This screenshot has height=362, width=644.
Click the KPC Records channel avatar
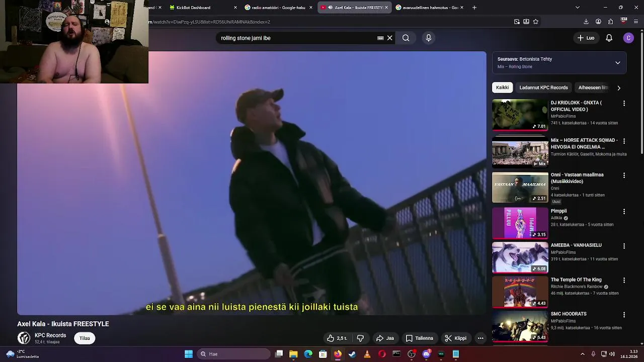tap(24, 338)
